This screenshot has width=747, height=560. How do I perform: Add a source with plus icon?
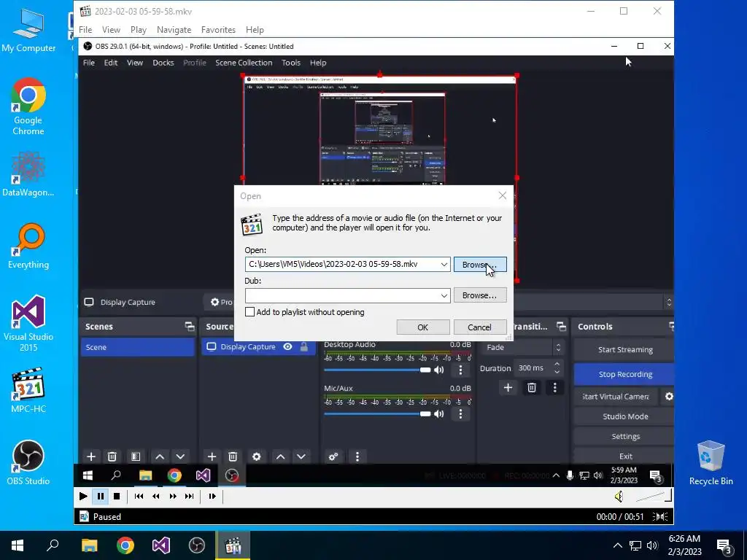[212, 456]
